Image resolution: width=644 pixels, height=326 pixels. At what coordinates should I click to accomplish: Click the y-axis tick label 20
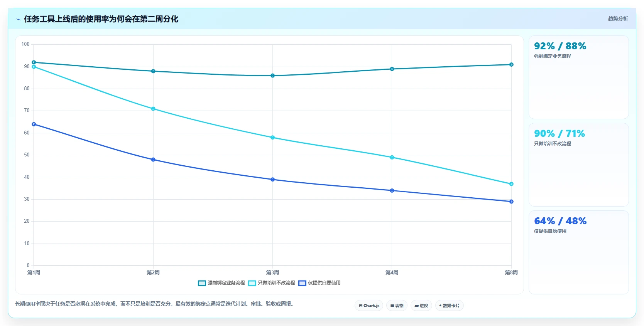27,221
